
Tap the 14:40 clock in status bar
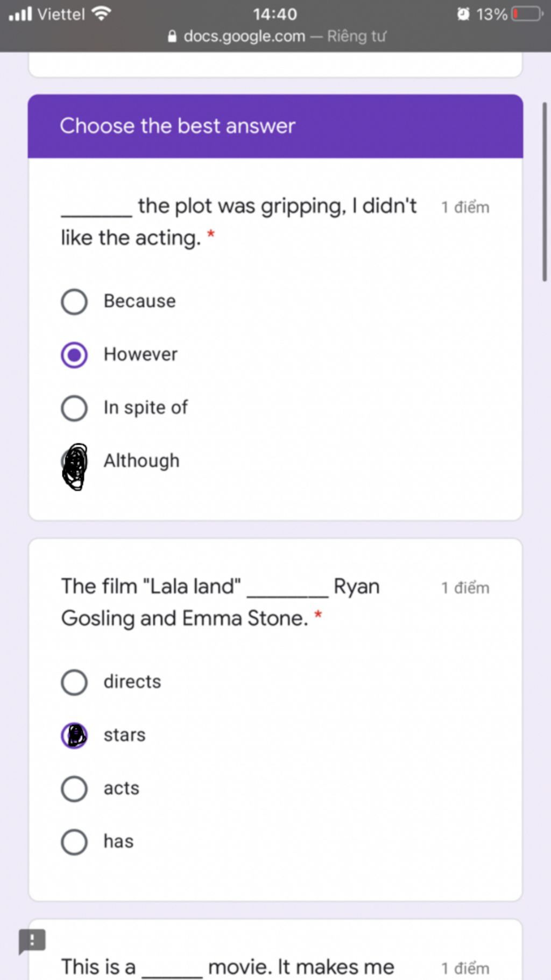(x=275, y=14)
